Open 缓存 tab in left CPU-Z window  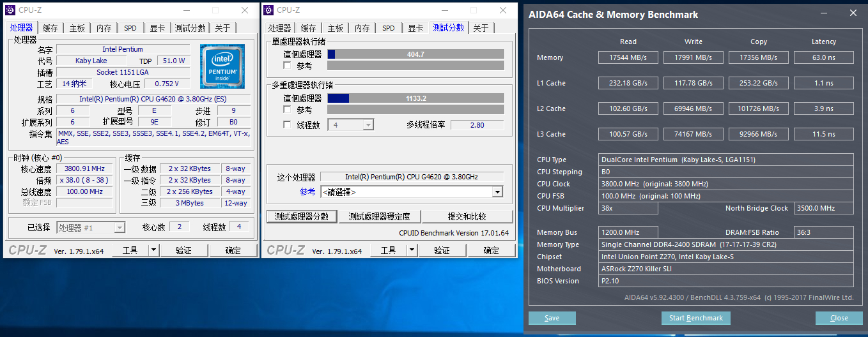[50, 28]
